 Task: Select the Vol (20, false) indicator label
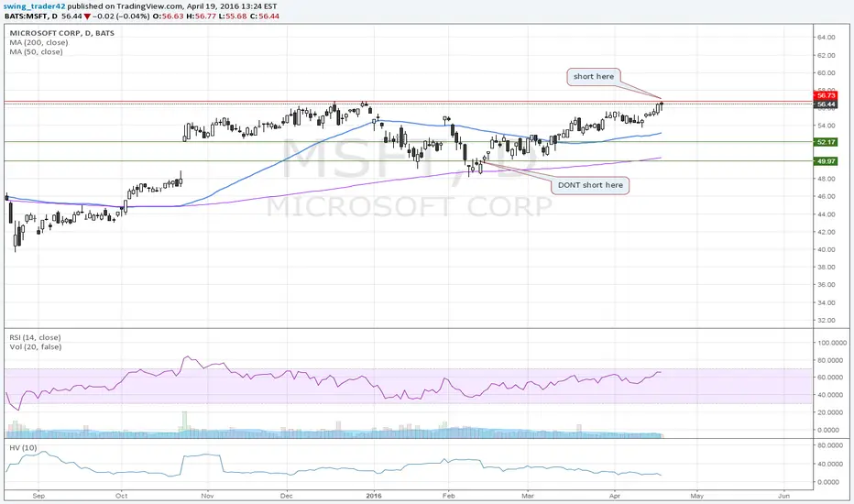(x=36, y=346)
